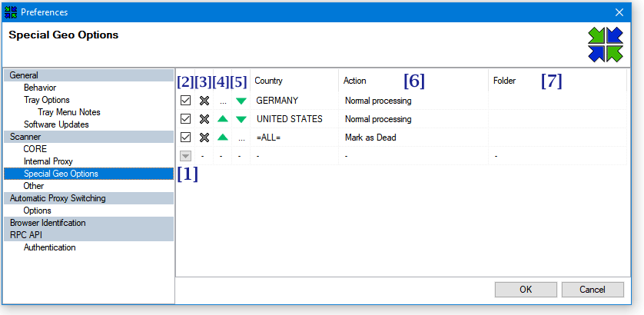Click the application logo in header
The image size is (644, 315).
click(606, 45)
